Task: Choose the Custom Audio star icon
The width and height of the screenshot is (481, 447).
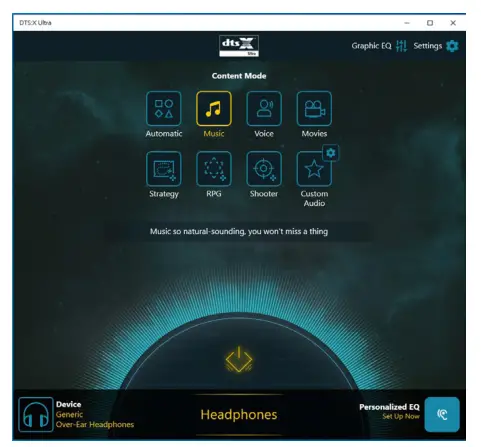Action: point(313,169)
